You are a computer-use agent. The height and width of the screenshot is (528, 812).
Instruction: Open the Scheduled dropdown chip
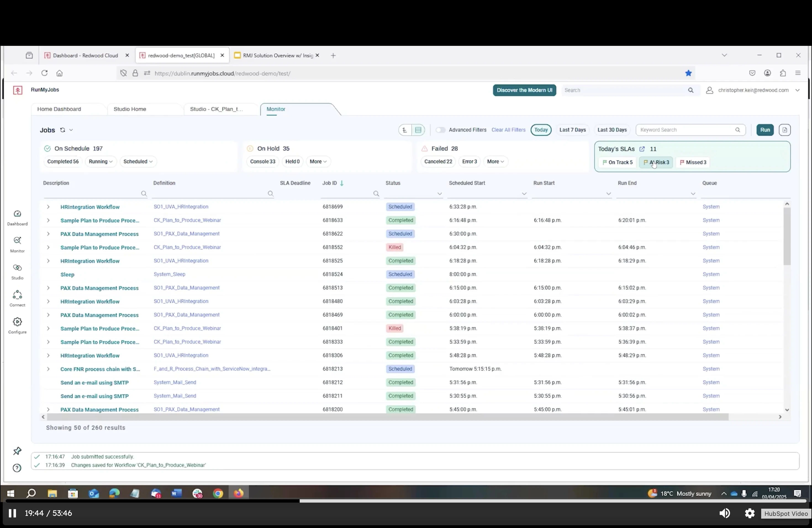point(138,162)
